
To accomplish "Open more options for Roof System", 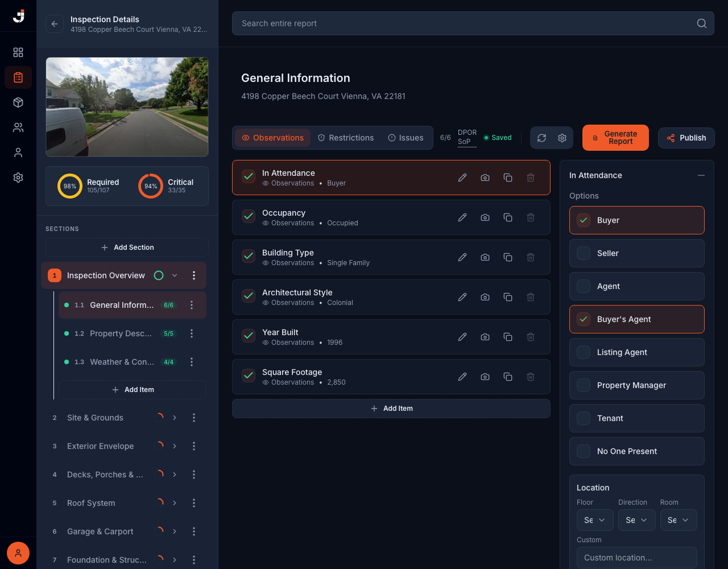I will tap(194, 503).
